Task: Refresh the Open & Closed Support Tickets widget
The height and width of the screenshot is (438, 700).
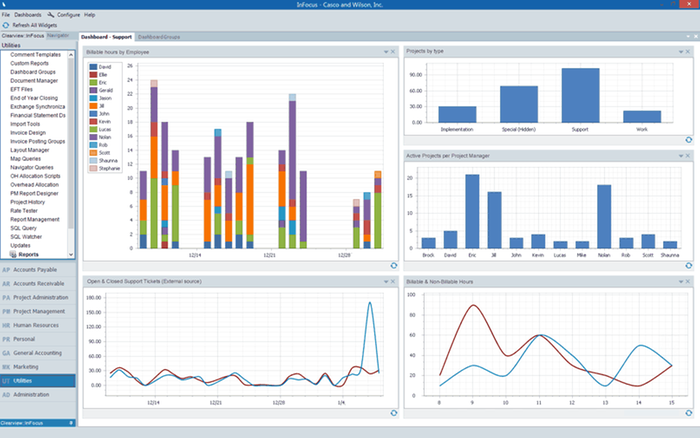Action: coord(393,412)
